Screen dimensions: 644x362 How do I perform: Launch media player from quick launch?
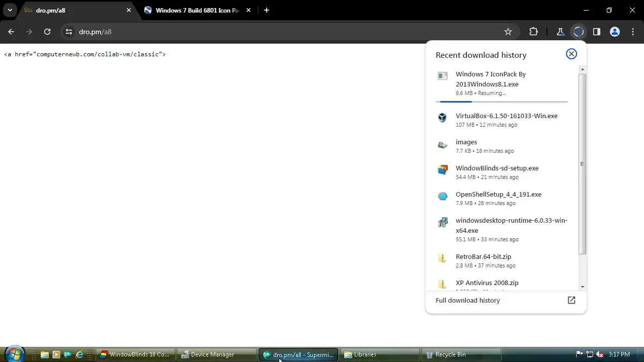[x=56, y=354]
